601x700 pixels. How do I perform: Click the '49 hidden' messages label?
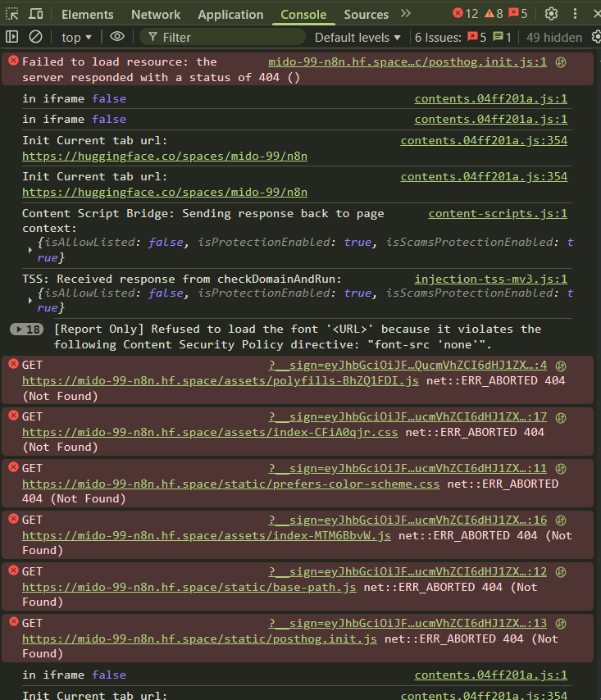(554, 38)
